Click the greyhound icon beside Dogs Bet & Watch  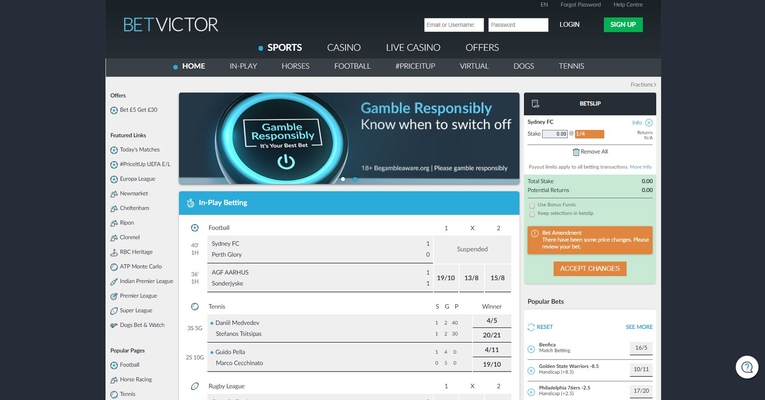(114, 325)
